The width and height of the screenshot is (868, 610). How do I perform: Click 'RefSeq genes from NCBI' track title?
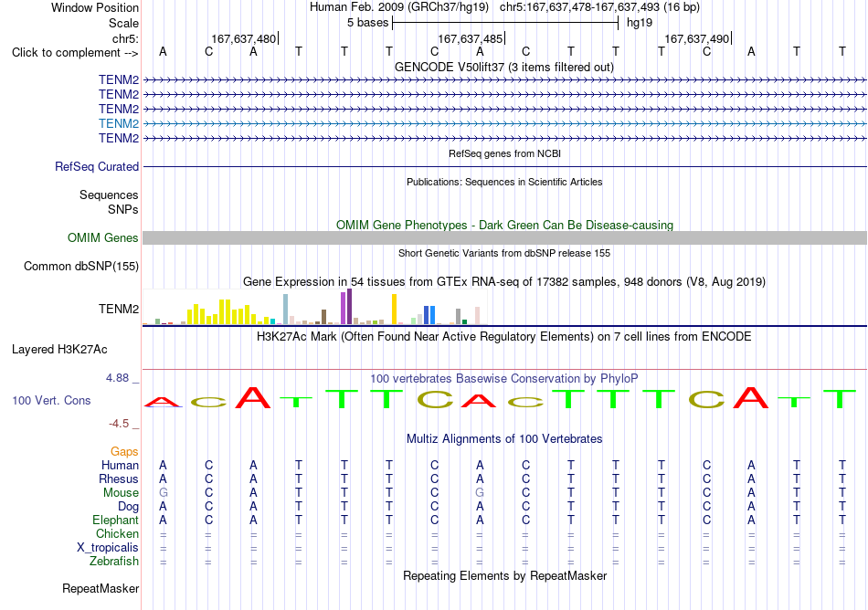504,153
